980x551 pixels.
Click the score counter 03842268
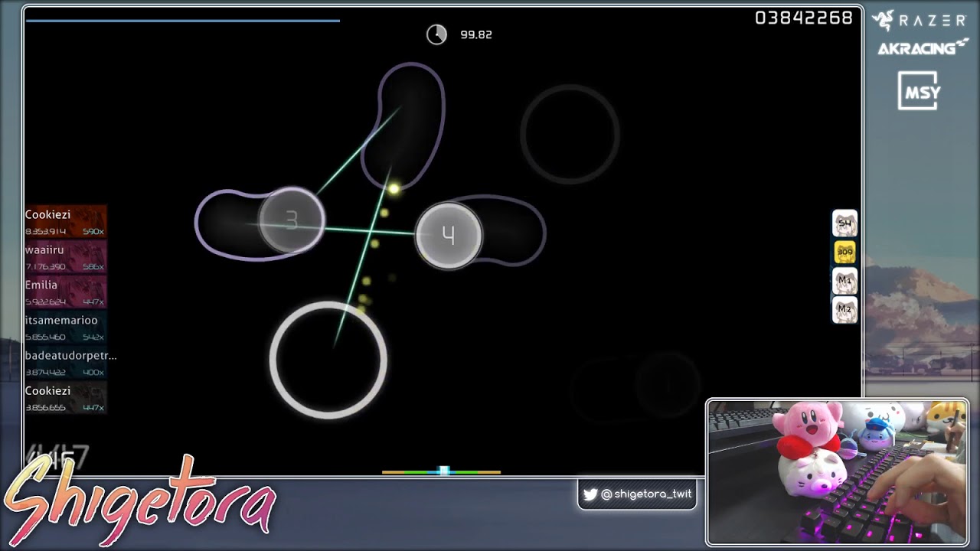point(803,18)
